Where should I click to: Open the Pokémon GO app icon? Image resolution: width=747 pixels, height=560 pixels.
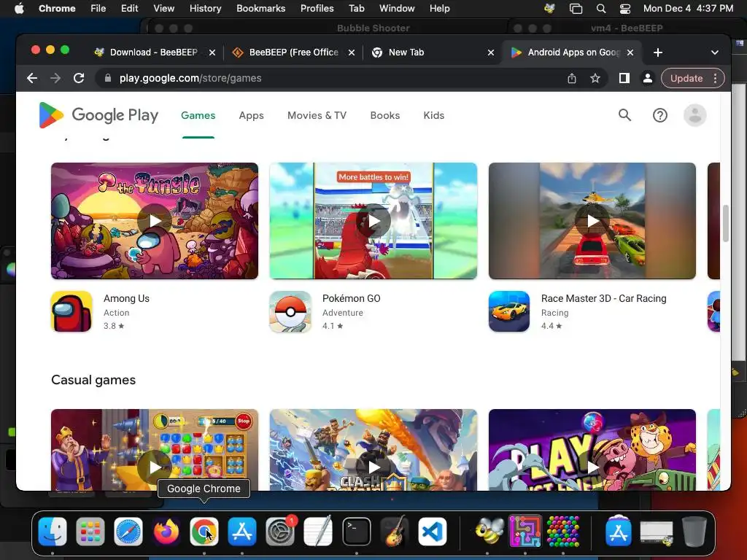click(x=290, y=311)
